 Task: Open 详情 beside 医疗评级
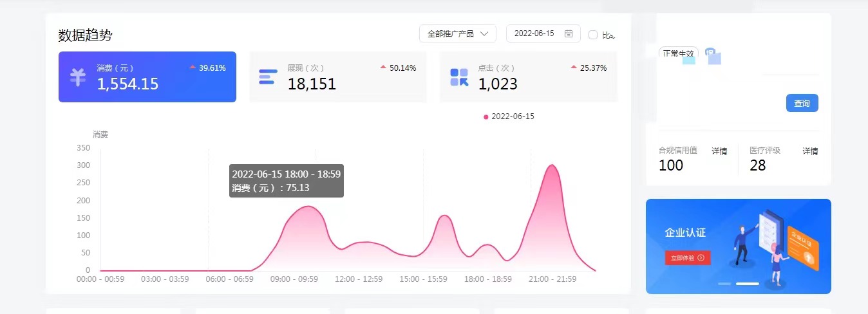point(810,151)
